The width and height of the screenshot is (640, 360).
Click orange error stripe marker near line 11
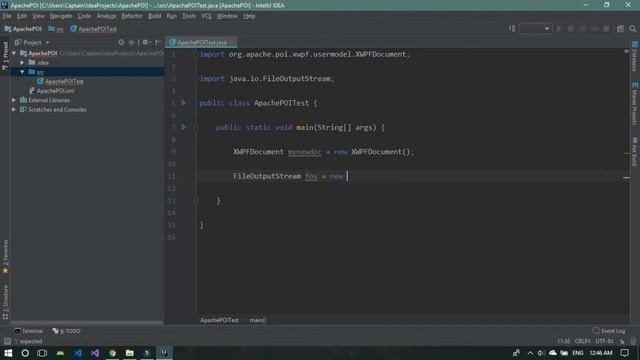coord(626,178)
